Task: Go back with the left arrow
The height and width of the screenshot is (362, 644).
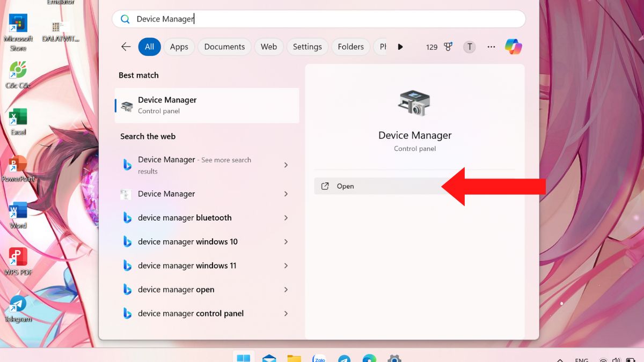Action: click(126, 47)
